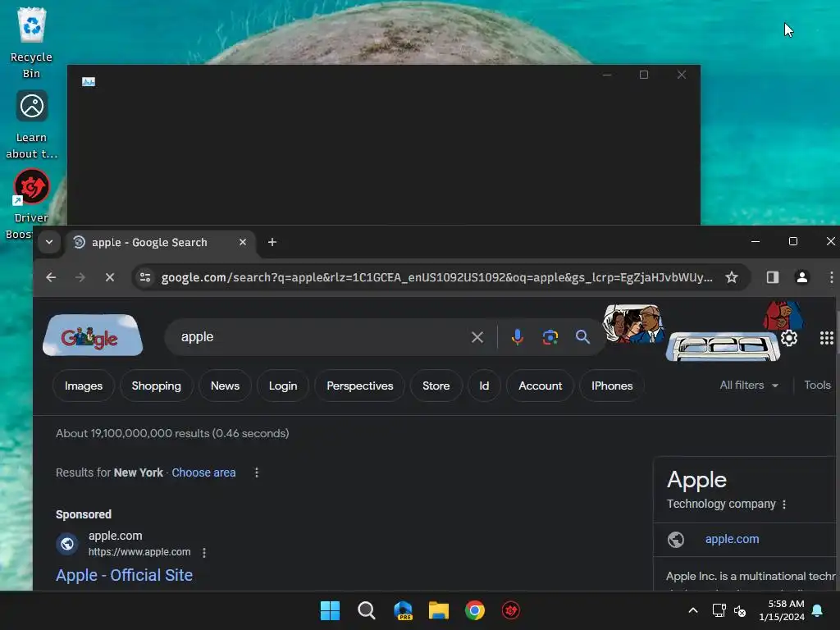840x630 pixels.
Task: Open more options next to Choose area
Action: [257, 472]
